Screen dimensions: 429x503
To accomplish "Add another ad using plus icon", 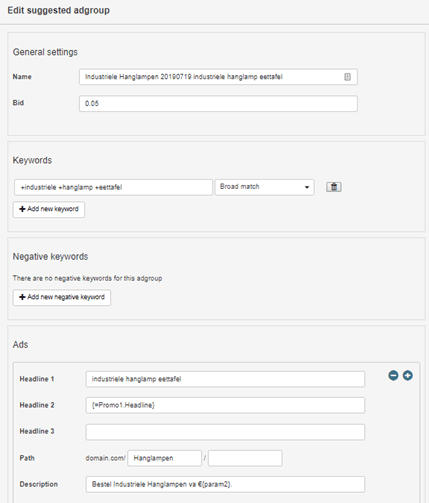I will 408,376.
